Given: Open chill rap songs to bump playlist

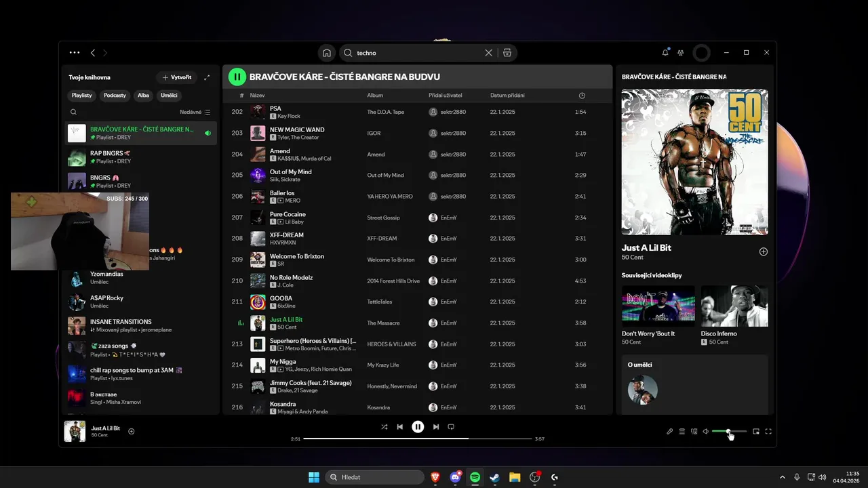Looking at the screenshot, I should pyautogui.click(x=141, y=374).
